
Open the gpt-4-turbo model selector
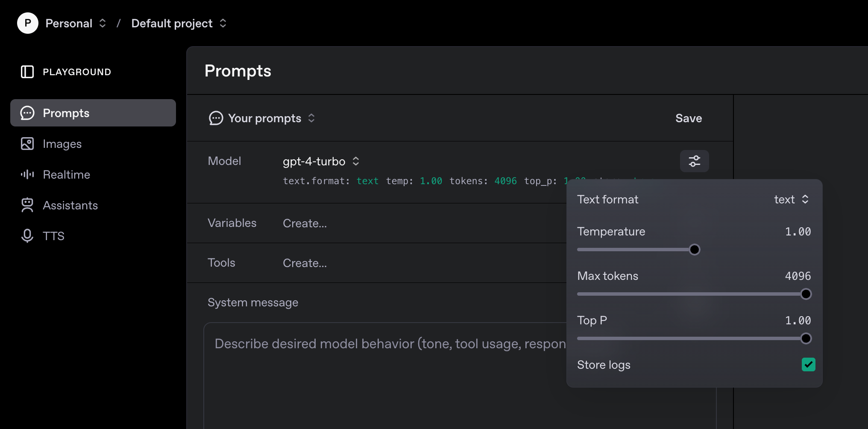(x=321, y=161)
